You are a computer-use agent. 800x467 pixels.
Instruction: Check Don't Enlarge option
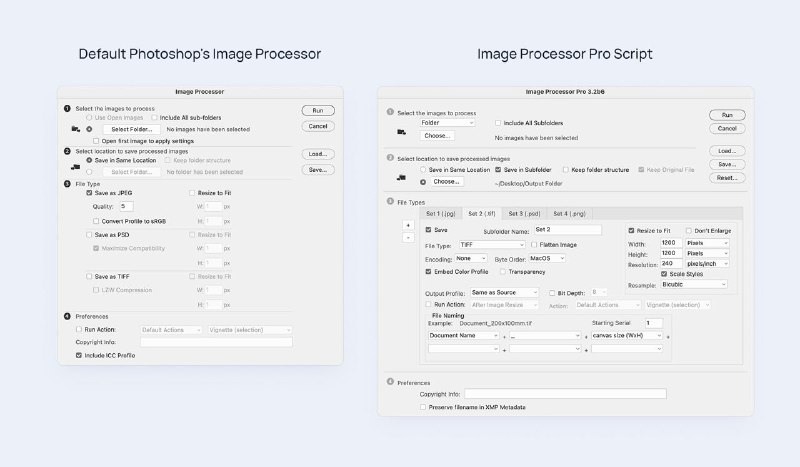coord(688,231)
